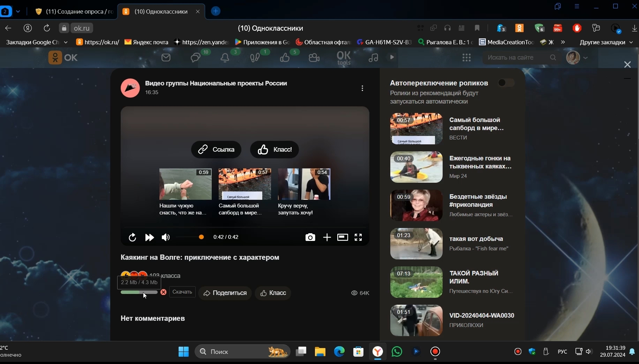
Task: Open the notifications bell with 3 alerts
Action: coord(225,58)
